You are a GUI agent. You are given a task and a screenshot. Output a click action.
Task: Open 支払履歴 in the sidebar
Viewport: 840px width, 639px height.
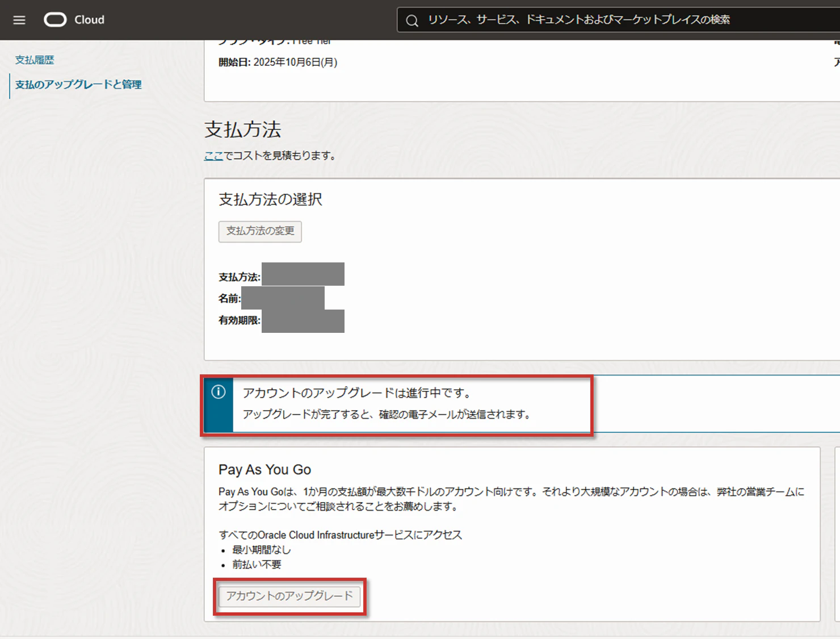(35, 60)
